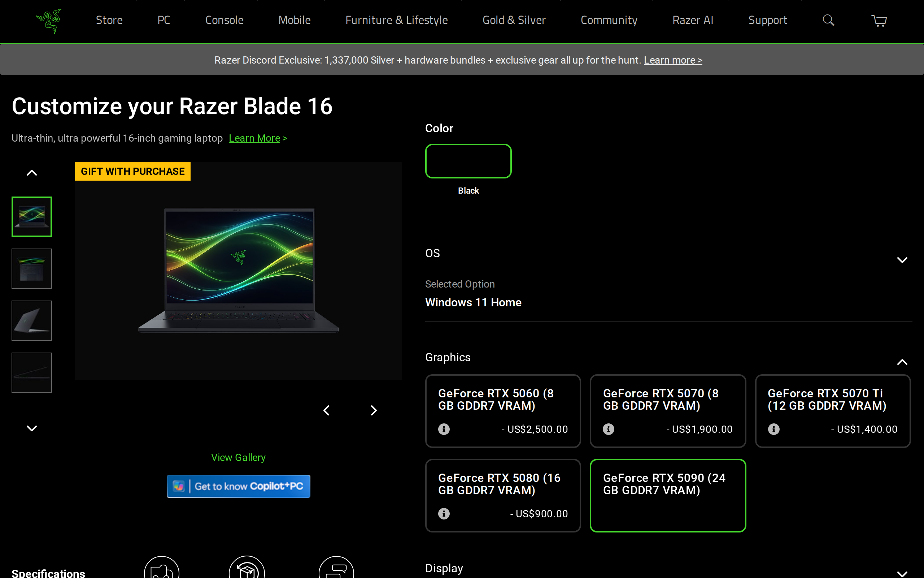Open the shopping cart icon
The height and width of the screenshot is (578, 924).
(879, 21)
